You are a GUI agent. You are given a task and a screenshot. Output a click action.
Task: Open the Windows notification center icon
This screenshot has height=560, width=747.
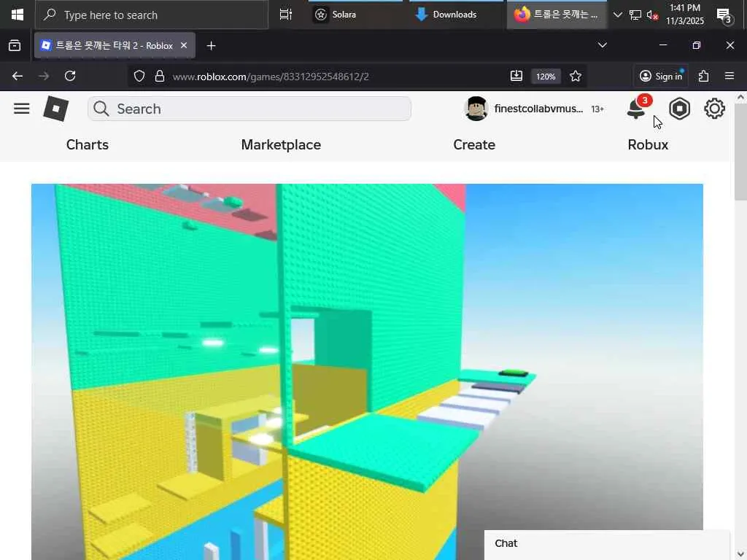(724, 15)
